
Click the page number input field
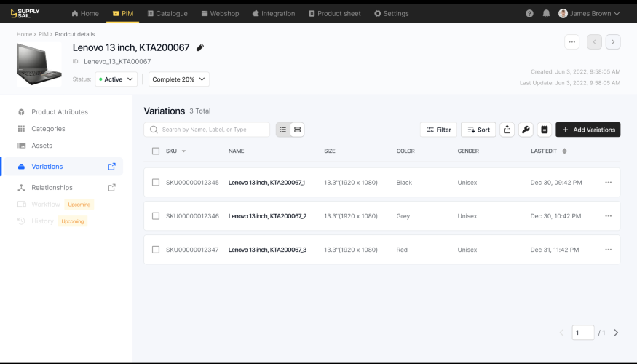[x=583, y=333]
